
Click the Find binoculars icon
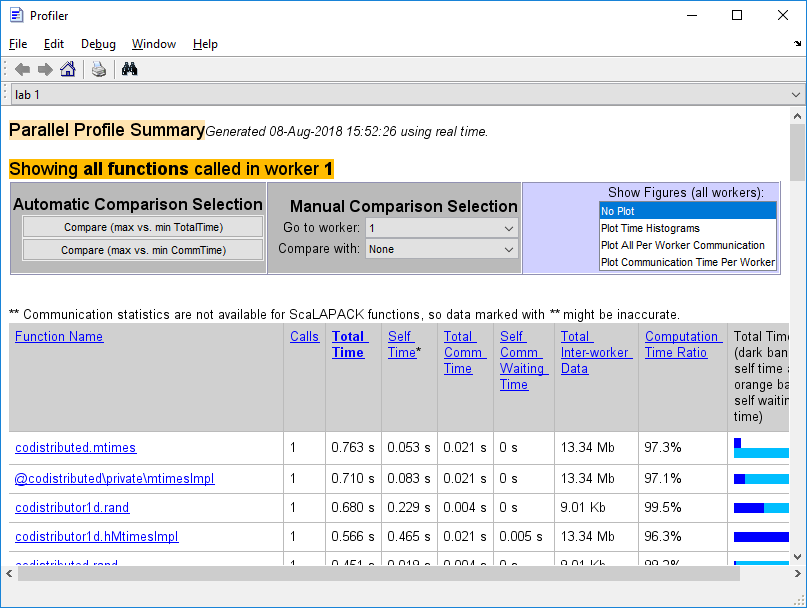click(x=129, y=69)
